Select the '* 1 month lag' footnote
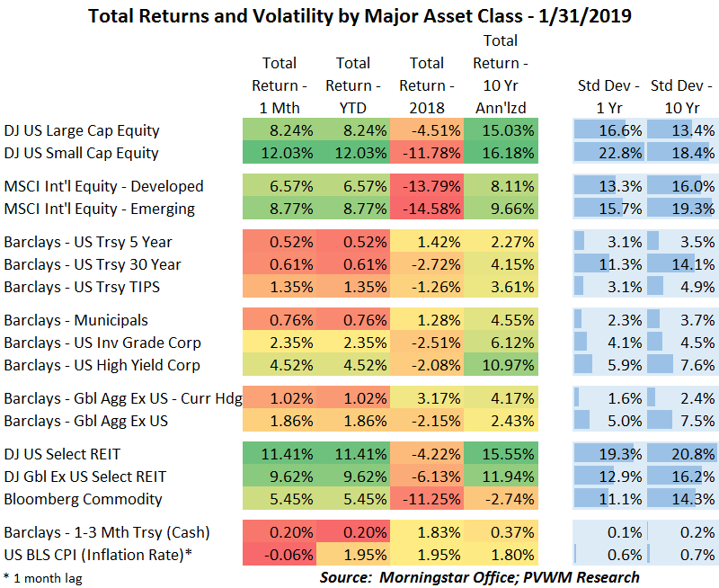 point(42,577)
